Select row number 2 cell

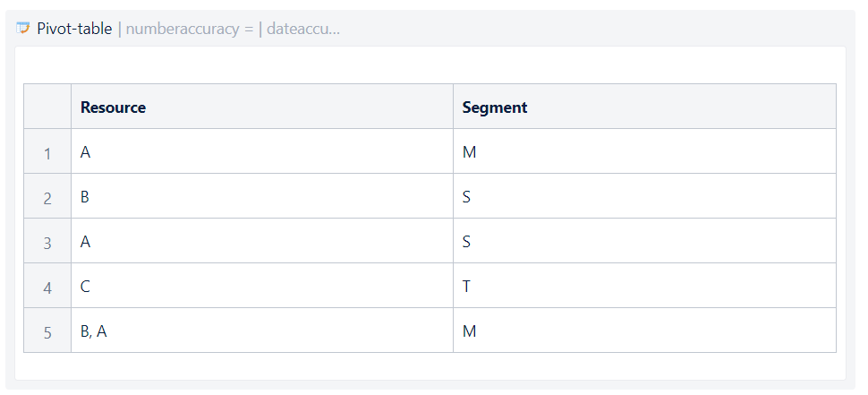pos(47,198)
